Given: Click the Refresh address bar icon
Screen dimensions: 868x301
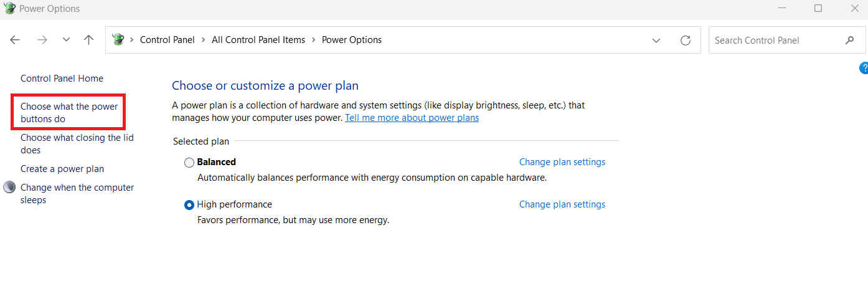Looking at the screenshot, I should point(686,40).
